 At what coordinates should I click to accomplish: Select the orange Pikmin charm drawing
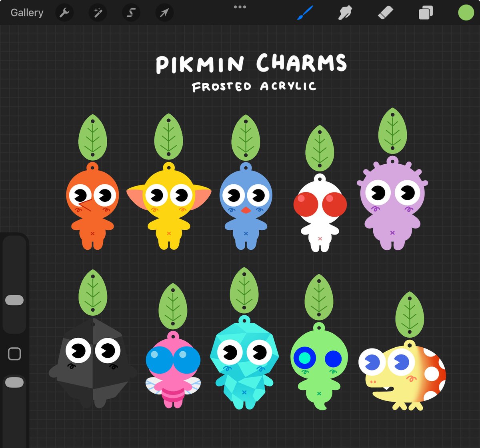click(x=93, y=208)
